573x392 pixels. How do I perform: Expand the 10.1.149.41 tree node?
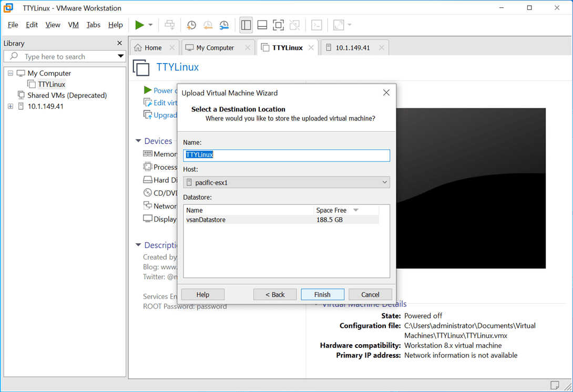point(10,106)
